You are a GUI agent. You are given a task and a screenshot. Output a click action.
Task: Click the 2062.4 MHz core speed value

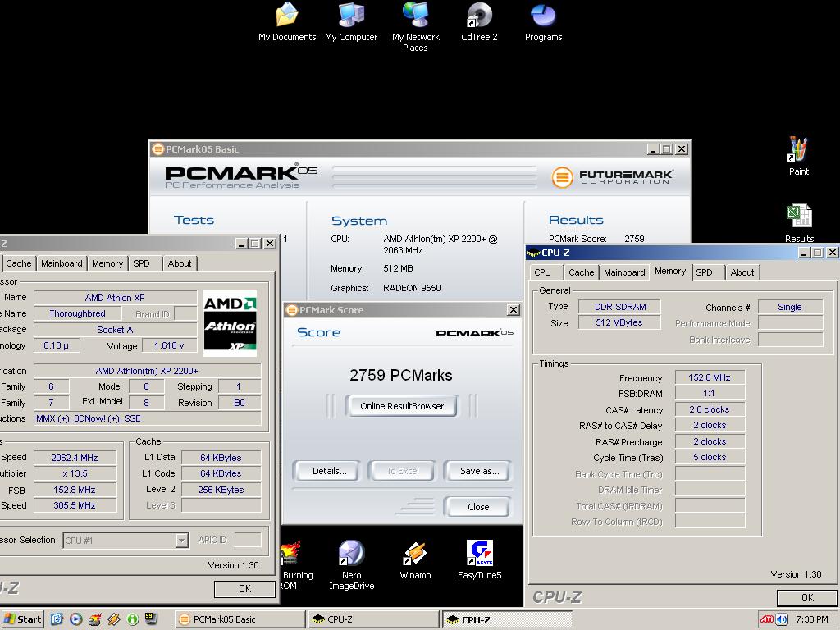tap(75, 458)
